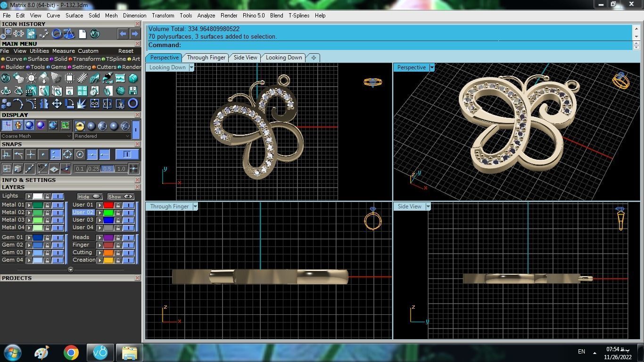Click the blue torus ring icon in builder row
Image resolution: width=644 pixels, height=362 pixels.
(133, 103)
